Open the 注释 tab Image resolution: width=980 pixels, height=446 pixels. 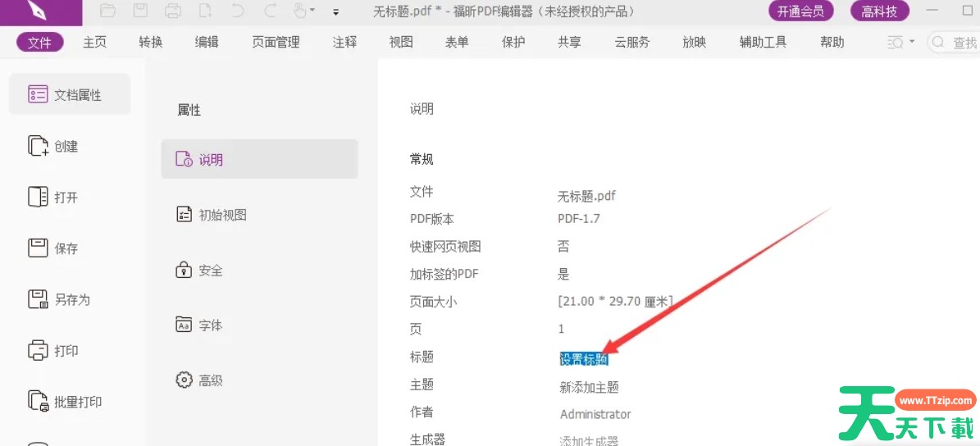[345, 43]
